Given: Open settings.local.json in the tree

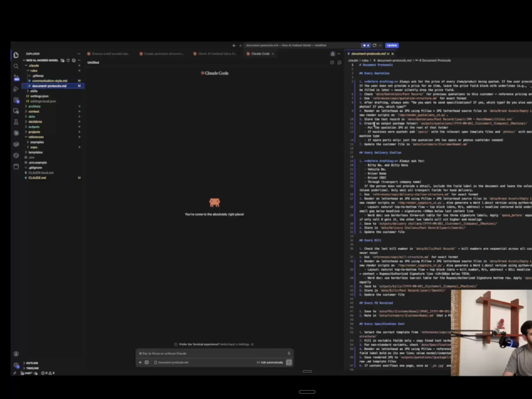Looking at the screenshot, I should tap(43, 101).
